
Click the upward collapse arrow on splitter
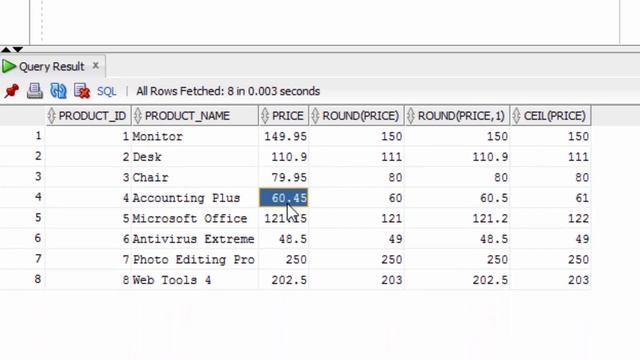pyautogui.click(x=5, y=49)
